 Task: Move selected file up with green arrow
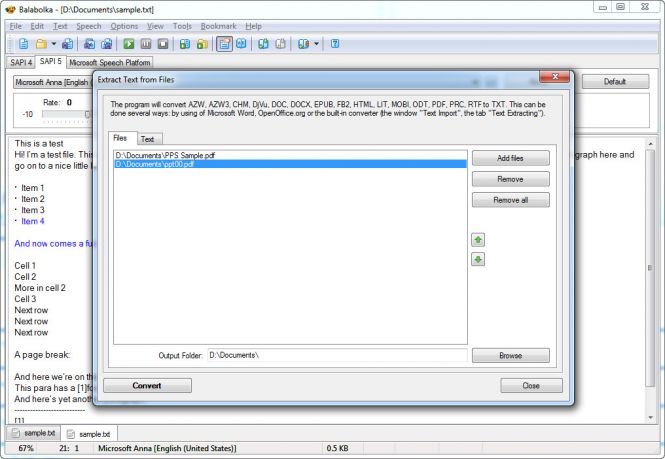pos(478,240)
